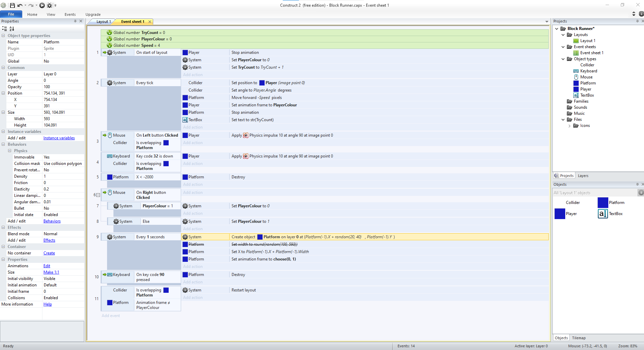Sort properties alphabetically with the A-Z icon
644x350 pixels.
12,29
